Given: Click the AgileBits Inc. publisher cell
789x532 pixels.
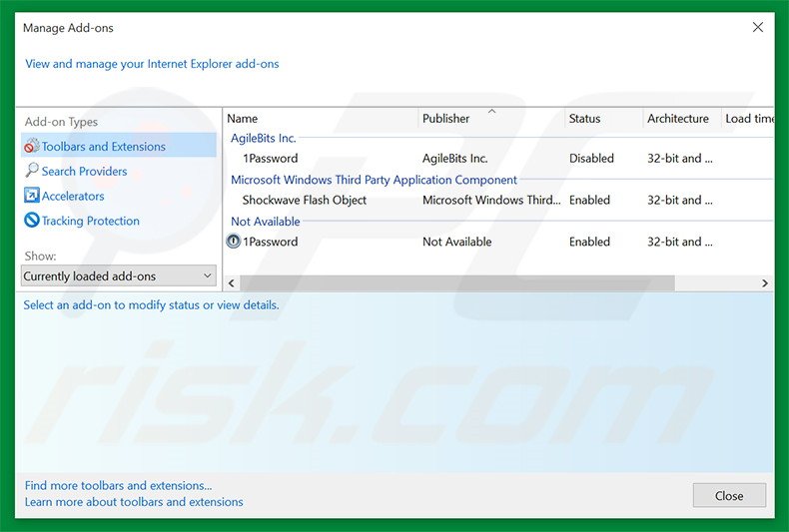Looking at the screenshot, I should [455, 159].
